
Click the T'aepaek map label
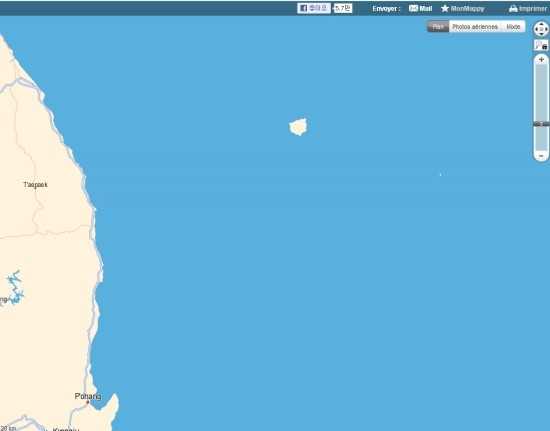click(x=35, y=185)
